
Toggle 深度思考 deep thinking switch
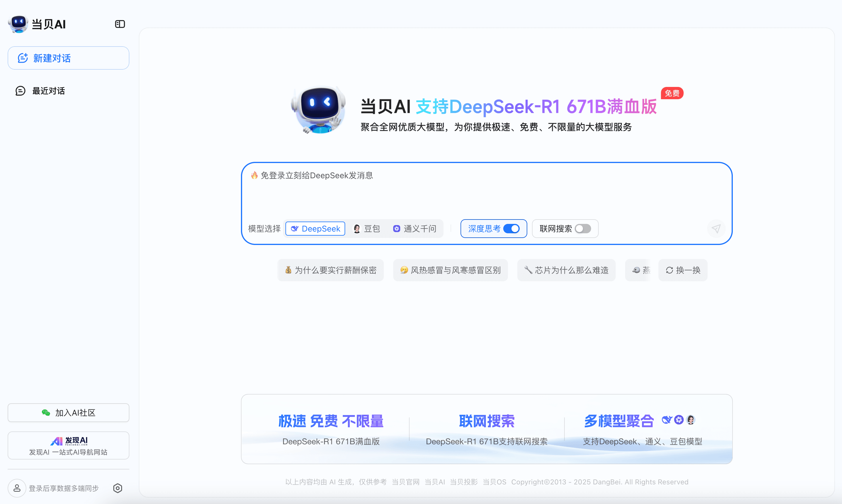tap(511, 229)
